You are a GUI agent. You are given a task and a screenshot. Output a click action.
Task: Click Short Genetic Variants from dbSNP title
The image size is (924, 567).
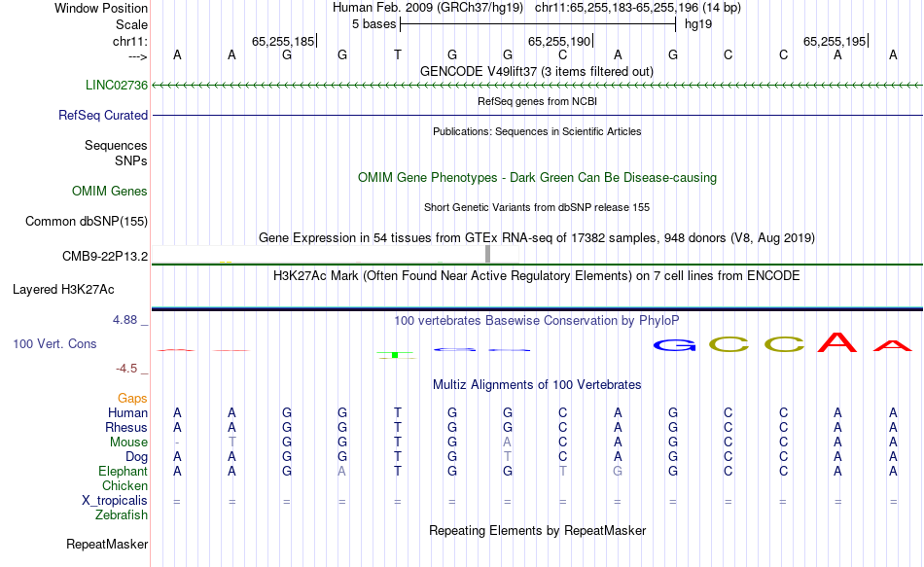[x=537, y=207]
